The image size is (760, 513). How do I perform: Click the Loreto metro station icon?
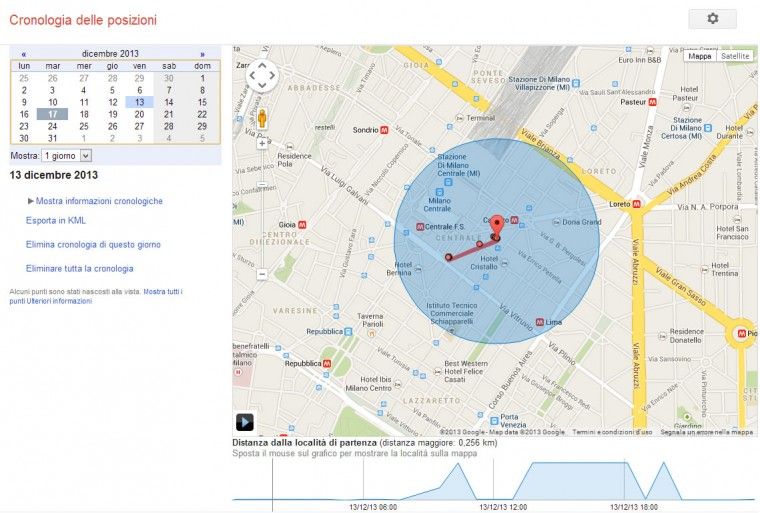click(636, 204)
